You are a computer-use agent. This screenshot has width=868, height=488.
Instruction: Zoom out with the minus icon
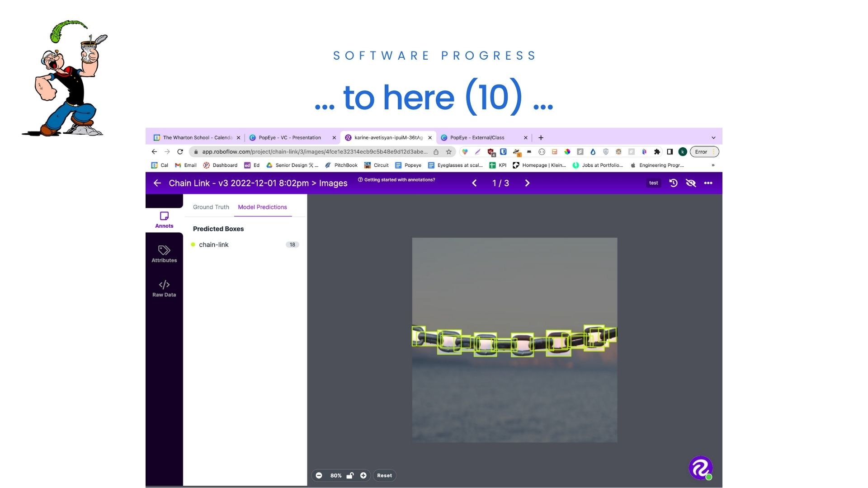(x=319, y=475)
